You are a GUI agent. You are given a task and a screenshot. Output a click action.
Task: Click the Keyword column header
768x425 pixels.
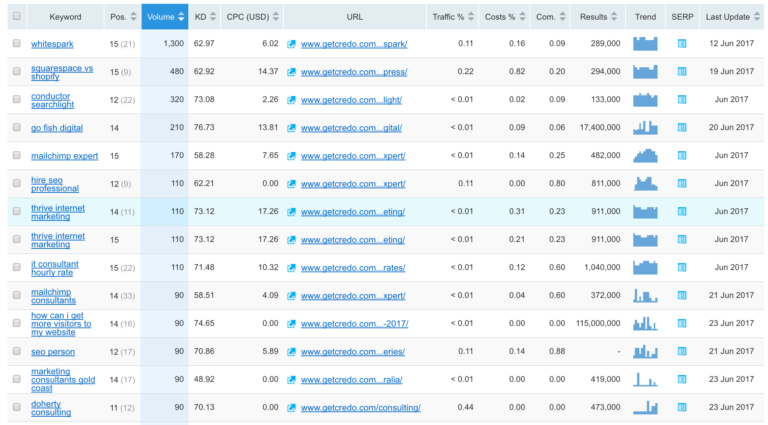(65, 17)
